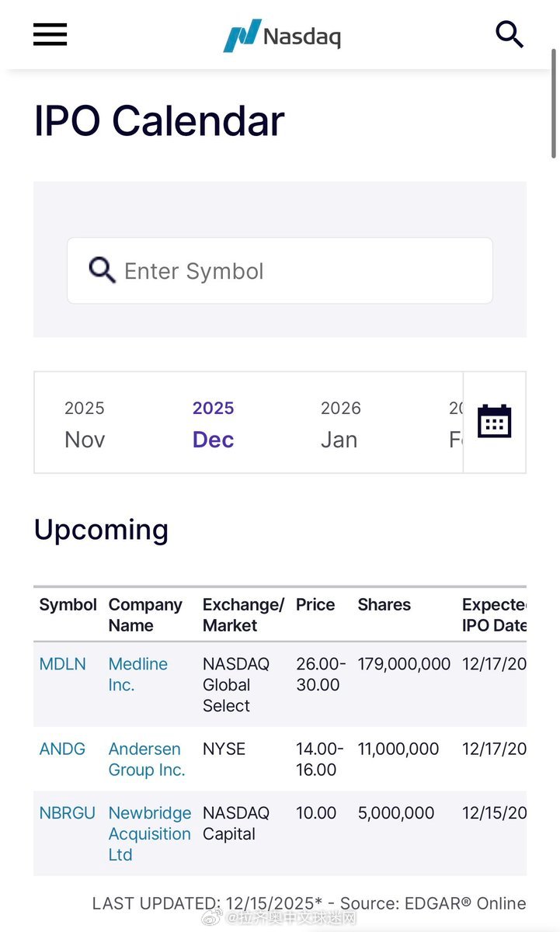
Task: Click the Company Name column header
Action: 145,615
